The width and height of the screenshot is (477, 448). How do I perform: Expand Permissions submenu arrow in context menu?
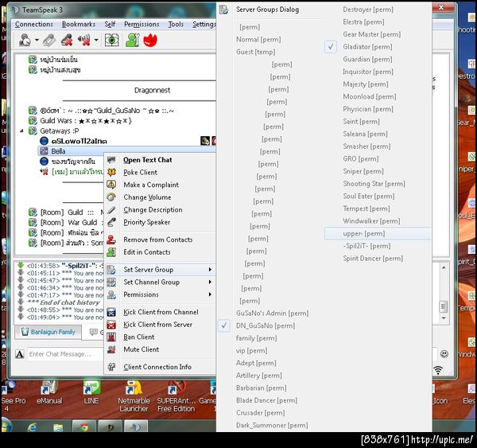coord(210,294)
